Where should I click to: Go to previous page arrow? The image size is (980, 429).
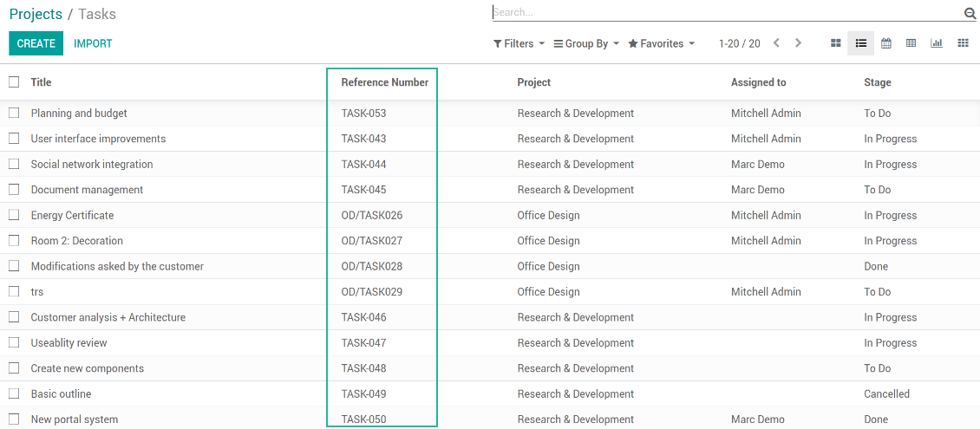click(776, 43)
